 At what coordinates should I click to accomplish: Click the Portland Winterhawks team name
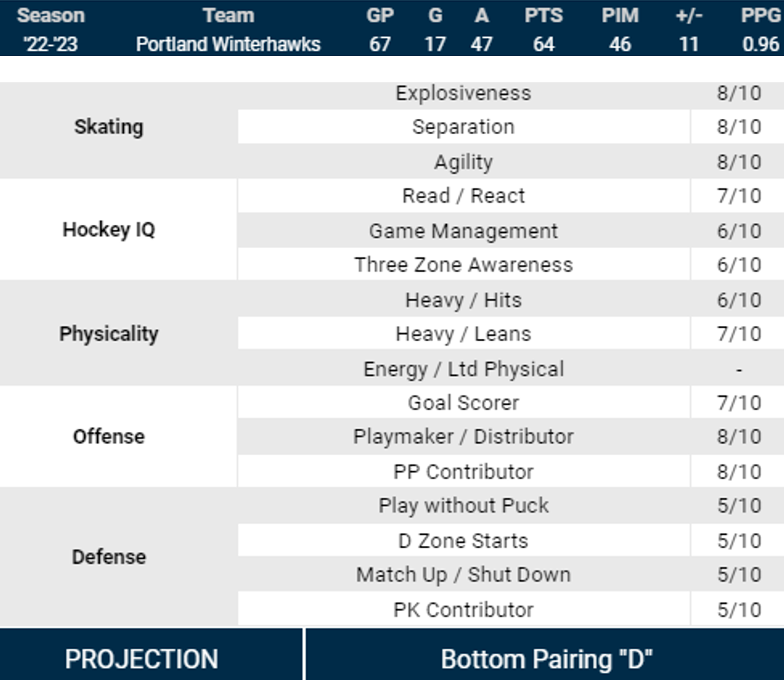[228, 44]
